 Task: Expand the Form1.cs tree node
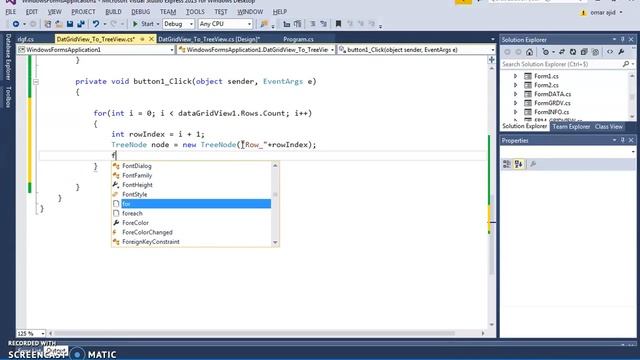pos(516,76)
